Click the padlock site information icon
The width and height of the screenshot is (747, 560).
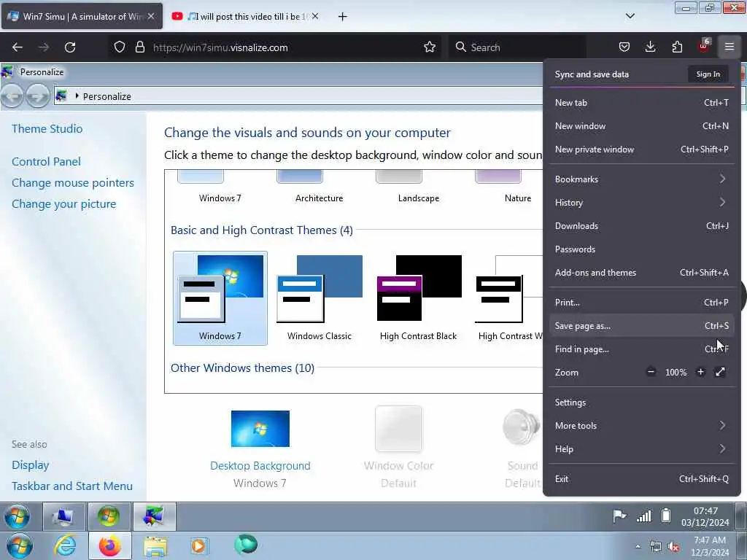tap(139, 47)
